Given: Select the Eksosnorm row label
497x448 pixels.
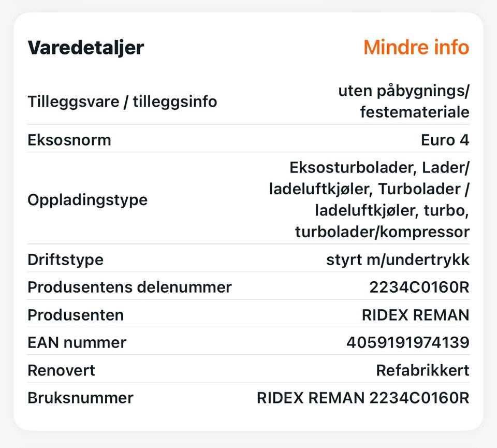Looking at the screenshot, I should 69,140.
